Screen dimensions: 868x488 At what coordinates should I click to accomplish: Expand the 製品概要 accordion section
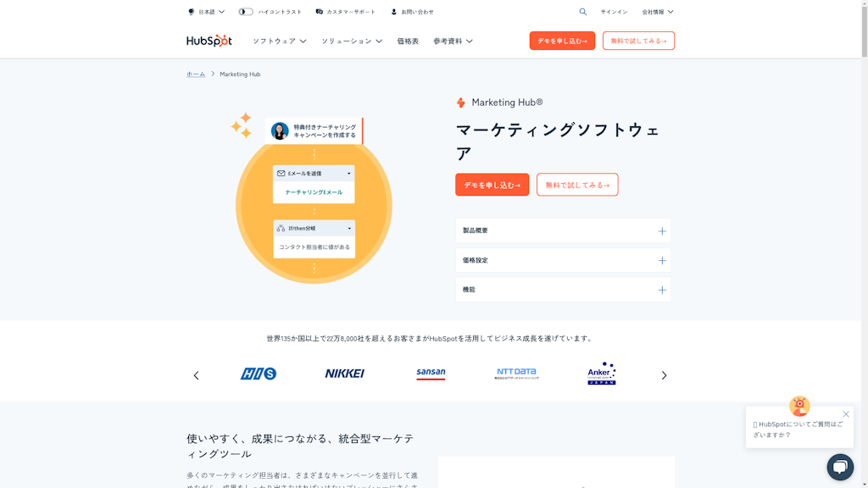click(563, 230)
